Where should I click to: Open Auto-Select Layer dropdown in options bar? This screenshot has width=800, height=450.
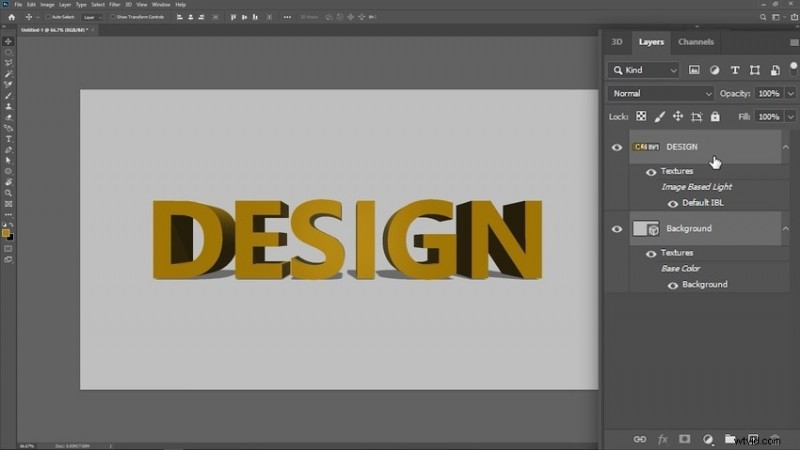(x=92, y=17)
